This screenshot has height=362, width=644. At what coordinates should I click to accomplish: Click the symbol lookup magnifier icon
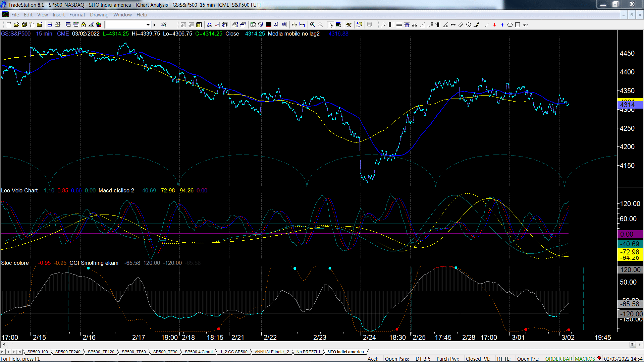point(164,25)
